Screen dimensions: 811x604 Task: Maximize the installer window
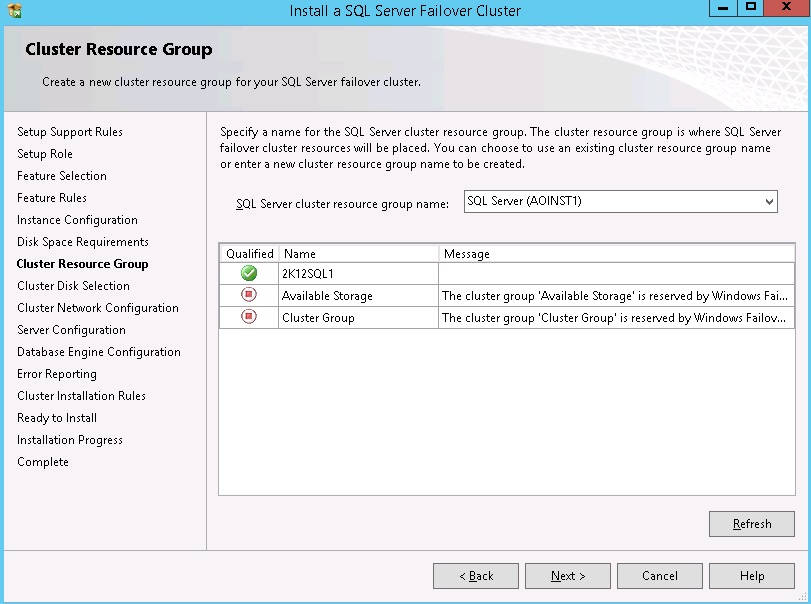coord(750,8)
